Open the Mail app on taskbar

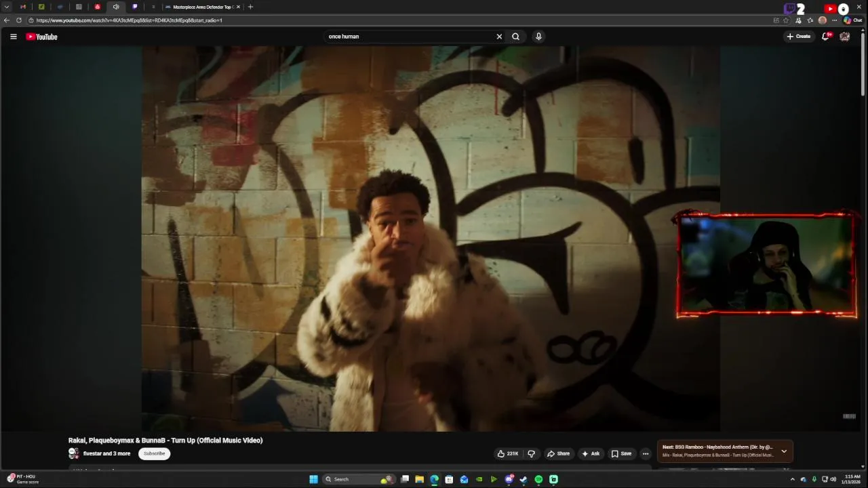[464, 479]
